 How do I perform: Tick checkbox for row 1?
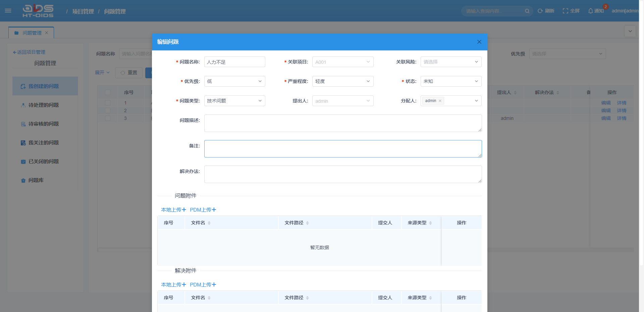(x=108, y=103)
